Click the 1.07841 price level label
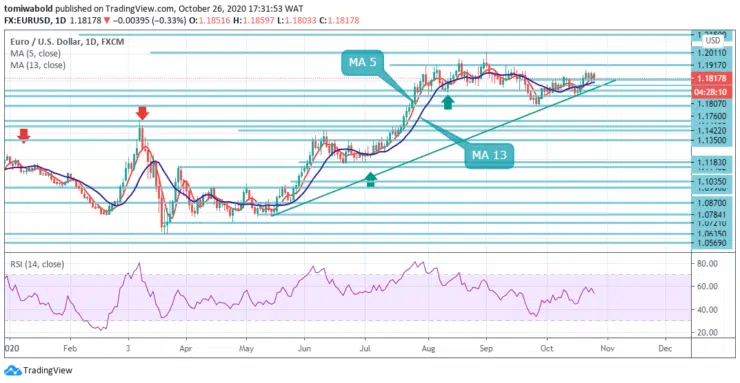 point(713,214)
